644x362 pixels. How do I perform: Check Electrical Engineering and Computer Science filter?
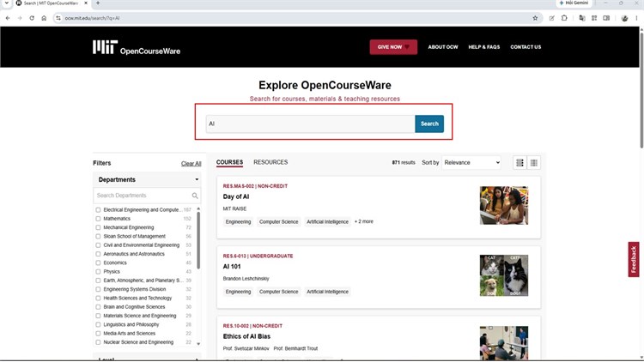point(98,209)
